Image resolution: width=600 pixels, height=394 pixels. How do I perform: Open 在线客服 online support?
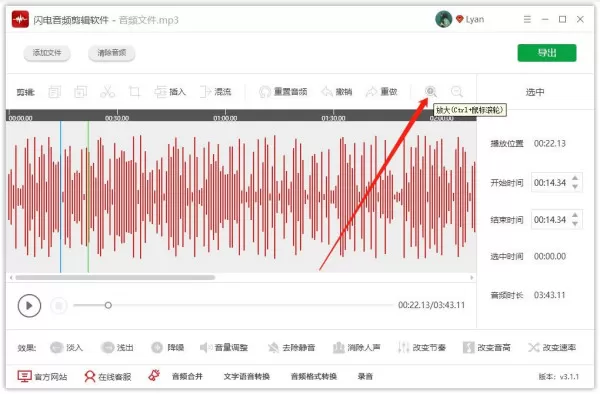coord(108,376)
